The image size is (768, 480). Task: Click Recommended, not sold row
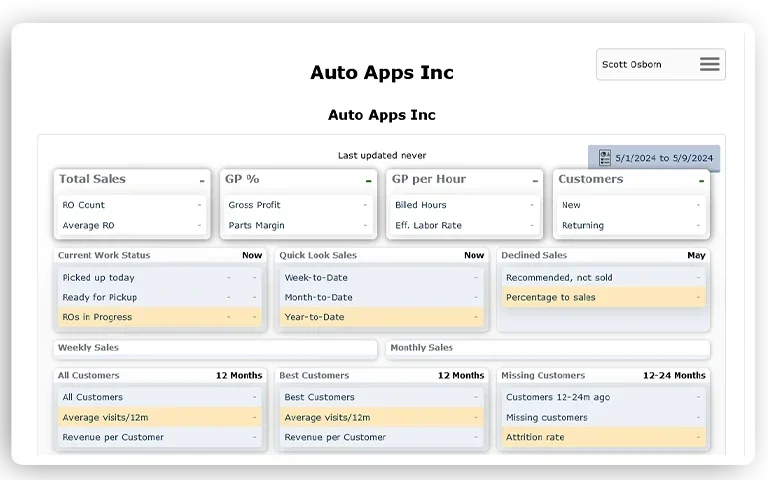click(x=603, y=277)
